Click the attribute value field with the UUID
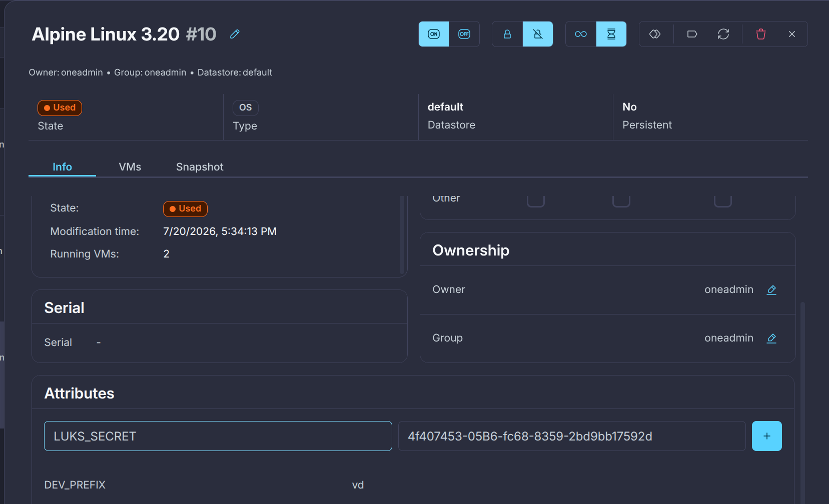 (x=572, y=436)
